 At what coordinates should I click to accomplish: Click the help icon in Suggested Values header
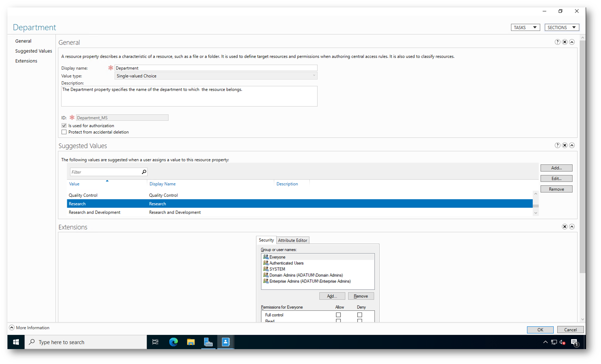pos(557,145)
